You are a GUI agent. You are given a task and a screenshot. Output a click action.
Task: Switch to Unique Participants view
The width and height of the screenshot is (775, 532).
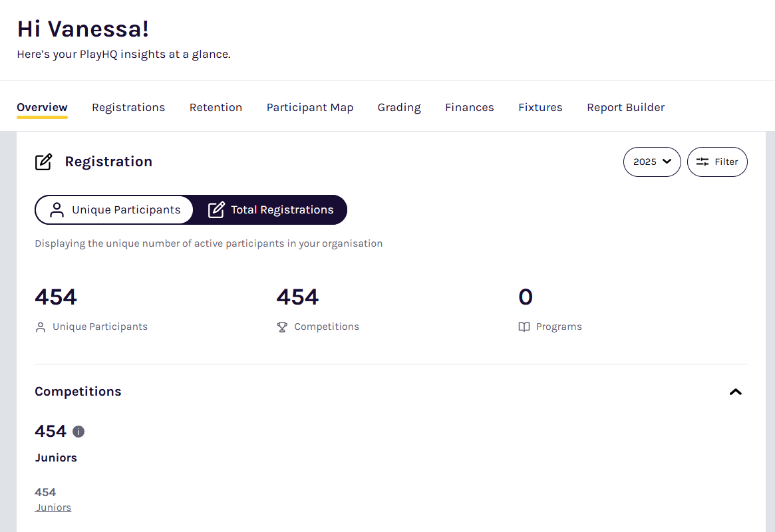click(114, 210)
